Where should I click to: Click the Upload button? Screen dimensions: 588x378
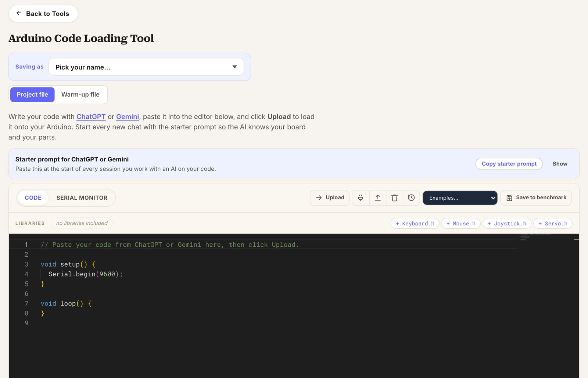pos(330,198)
